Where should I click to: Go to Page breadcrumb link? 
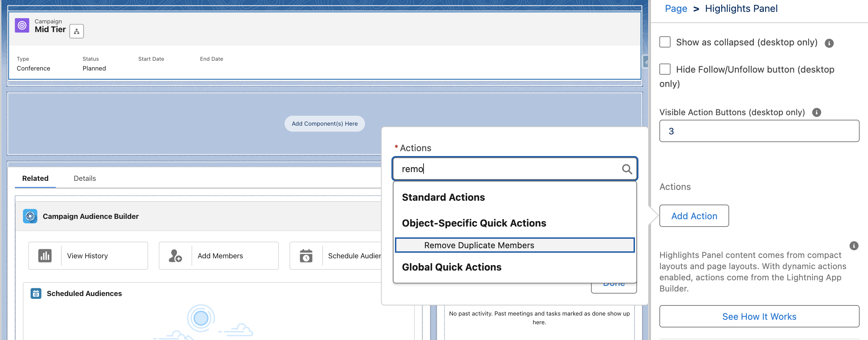coord(676,8)
